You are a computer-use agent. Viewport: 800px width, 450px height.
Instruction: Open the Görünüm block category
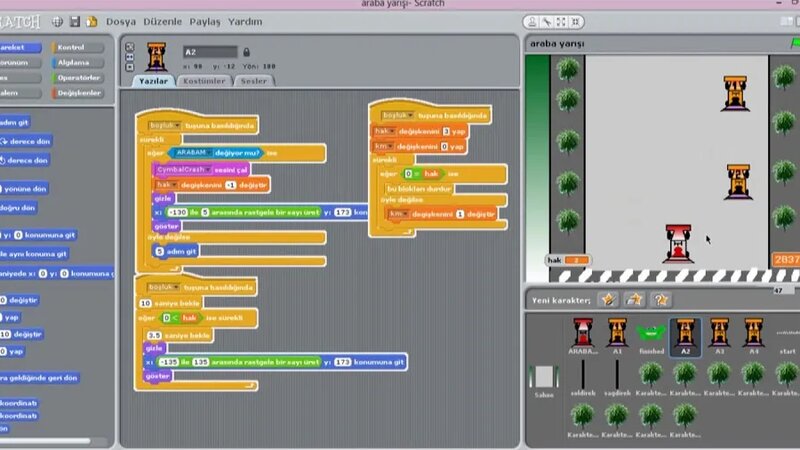click(19, 63)
